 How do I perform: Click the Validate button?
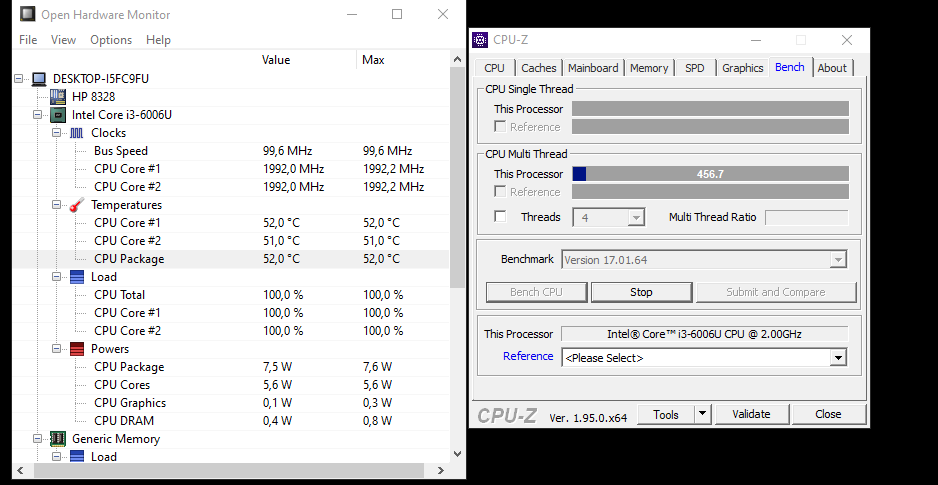751,414
